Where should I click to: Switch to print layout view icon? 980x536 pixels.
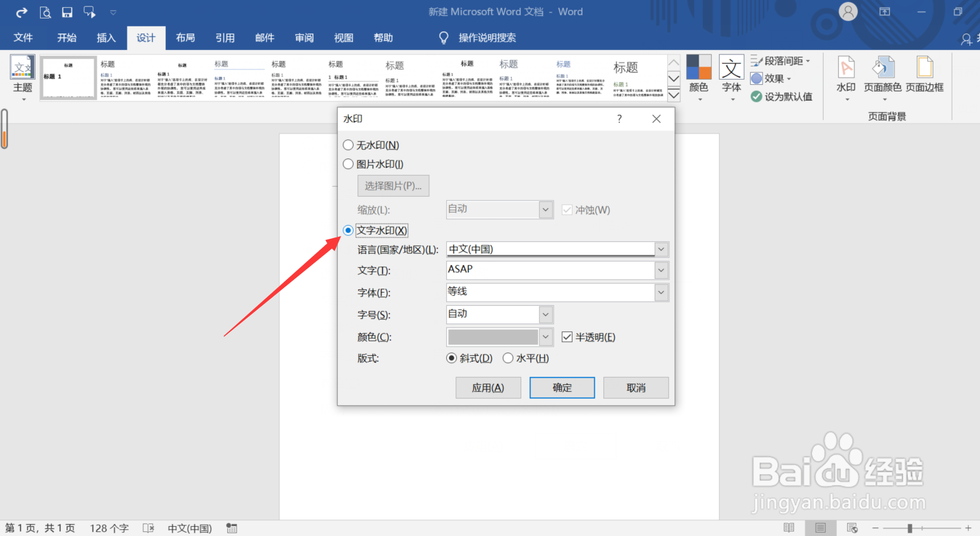820,528
